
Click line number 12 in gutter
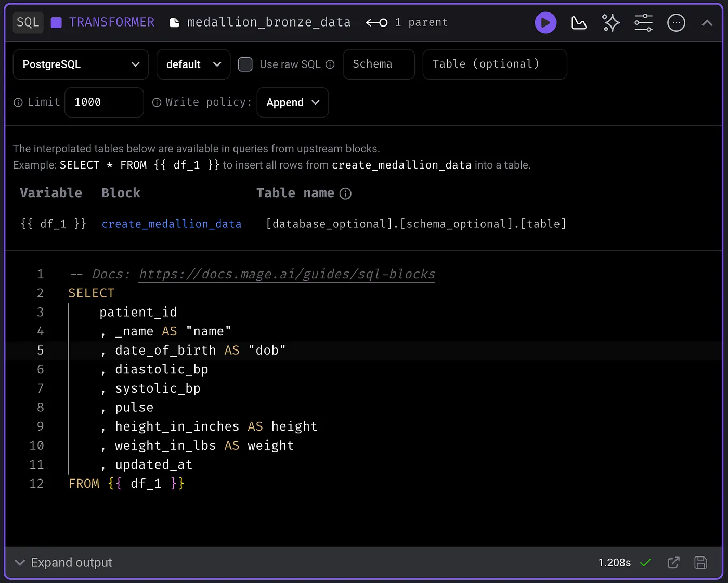36,484
